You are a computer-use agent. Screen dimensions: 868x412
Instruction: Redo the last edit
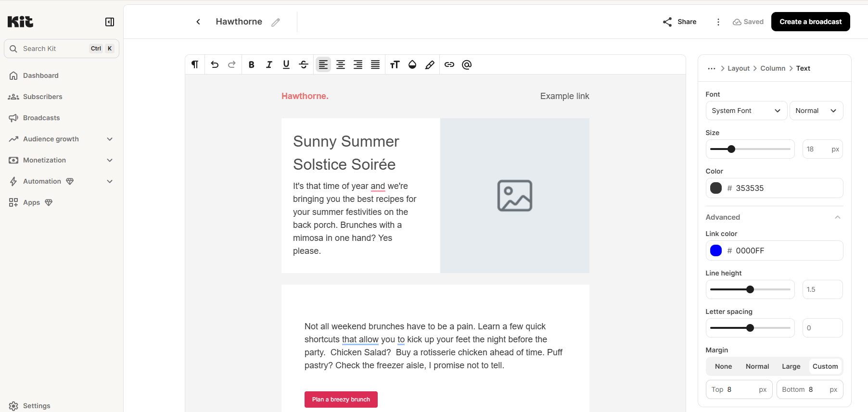[232, 64]
